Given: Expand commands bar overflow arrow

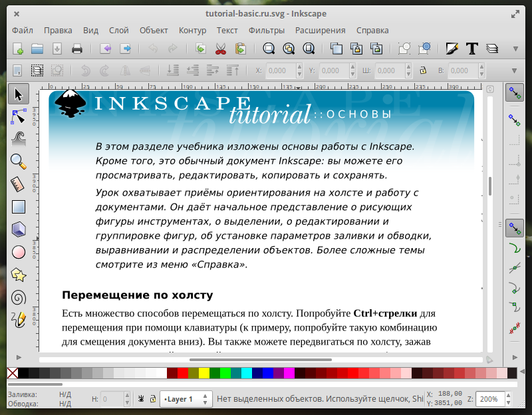Looking at the screenshot, I should pyautogui.click(x=515, y=49).
